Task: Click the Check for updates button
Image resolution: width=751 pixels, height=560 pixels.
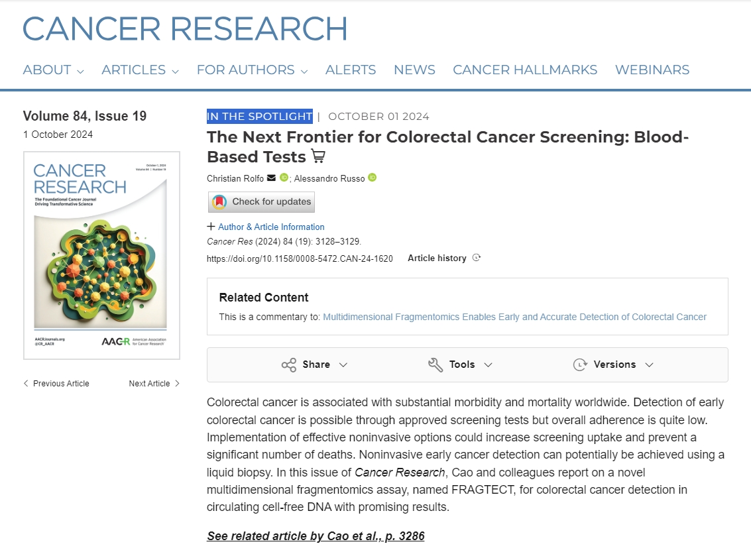Action: (x=261, y=201)
